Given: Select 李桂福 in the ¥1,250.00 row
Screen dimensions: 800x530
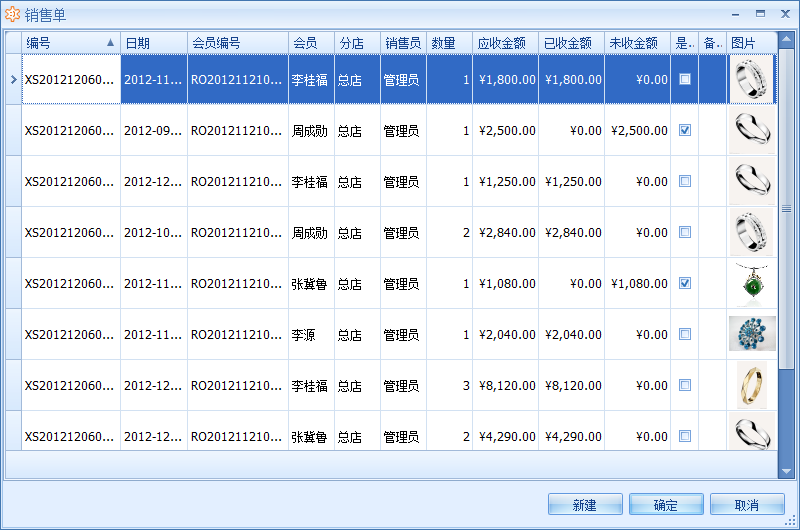Looking at the screenshot, I should [x=311, y=181].
